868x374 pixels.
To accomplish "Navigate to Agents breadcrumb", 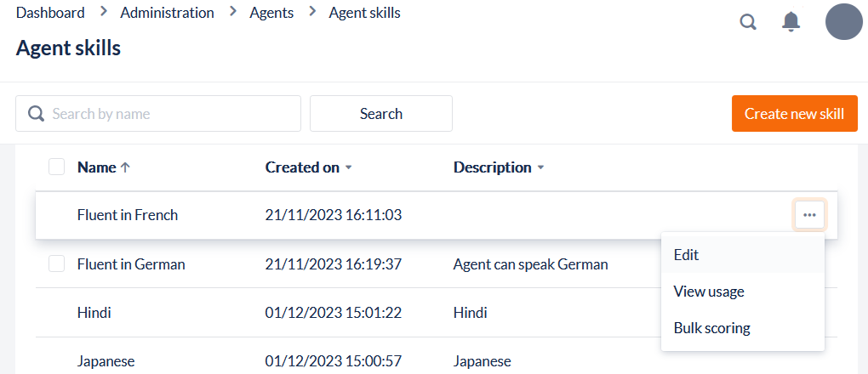I will point(271,13).
